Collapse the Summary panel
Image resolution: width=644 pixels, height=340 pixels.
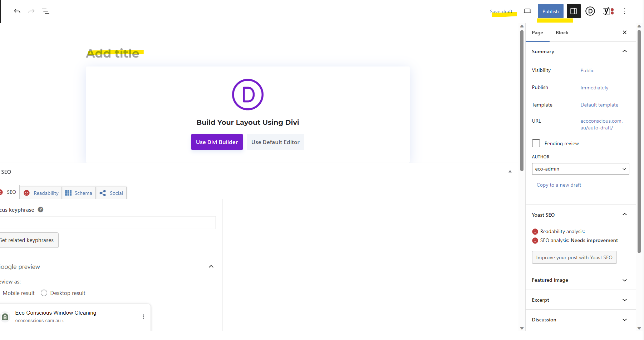click(625, 51)
